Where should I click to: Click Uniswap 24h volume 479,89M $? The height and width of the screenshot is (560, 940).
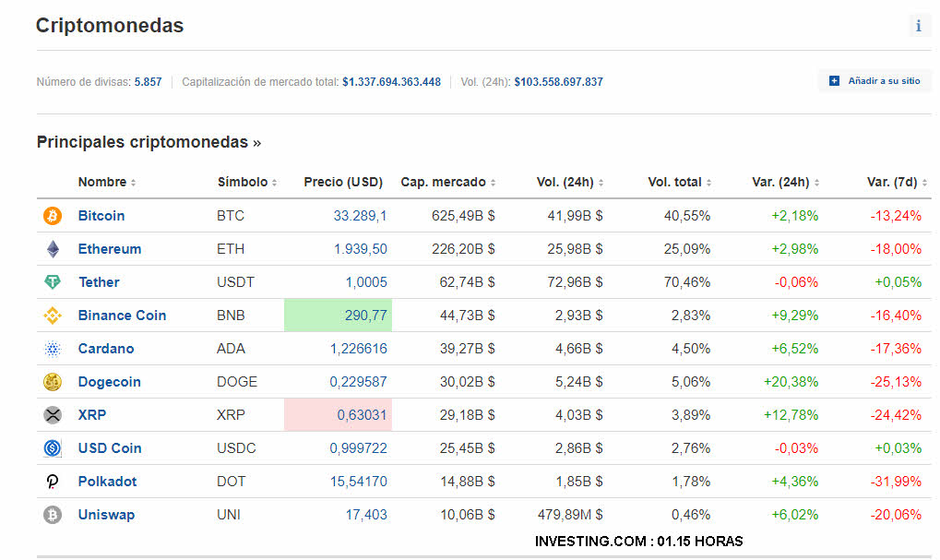tap(570, 515)
